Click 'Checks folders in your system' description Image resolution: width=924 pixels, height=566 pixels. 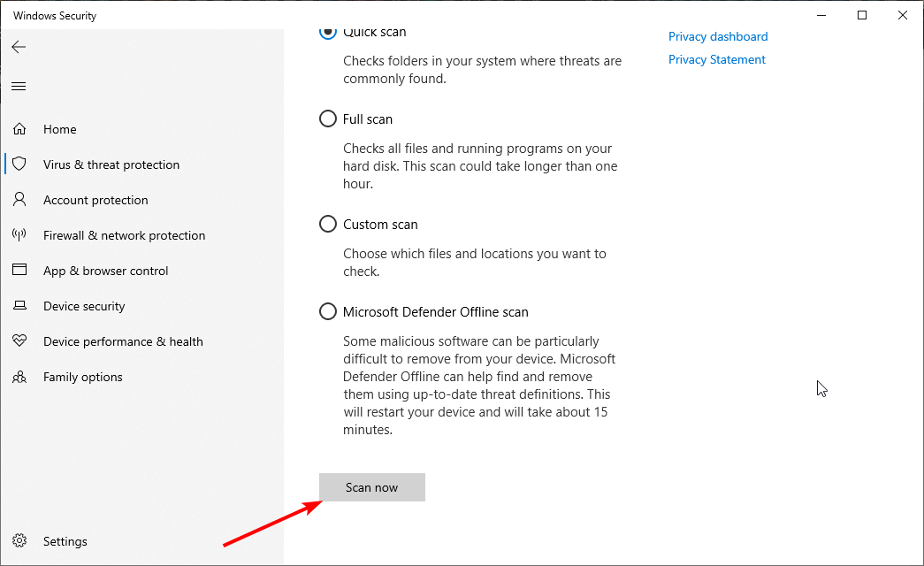click(482, 70)
